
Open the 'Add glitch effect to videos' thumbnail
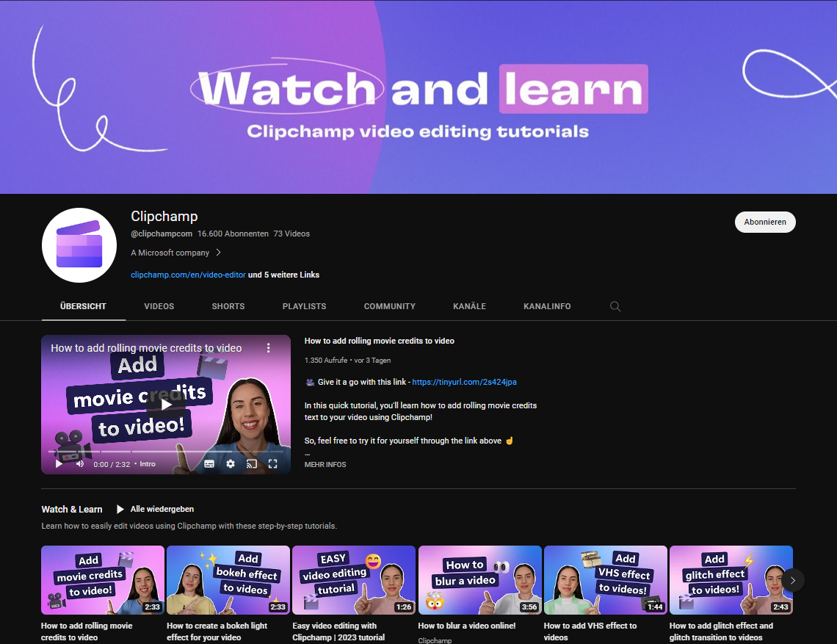731,580
